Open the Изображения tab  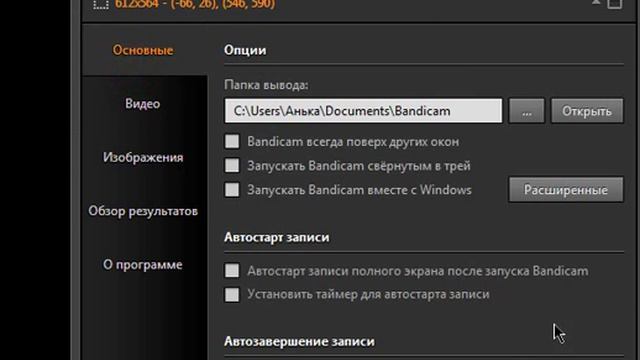click(143, 158)
